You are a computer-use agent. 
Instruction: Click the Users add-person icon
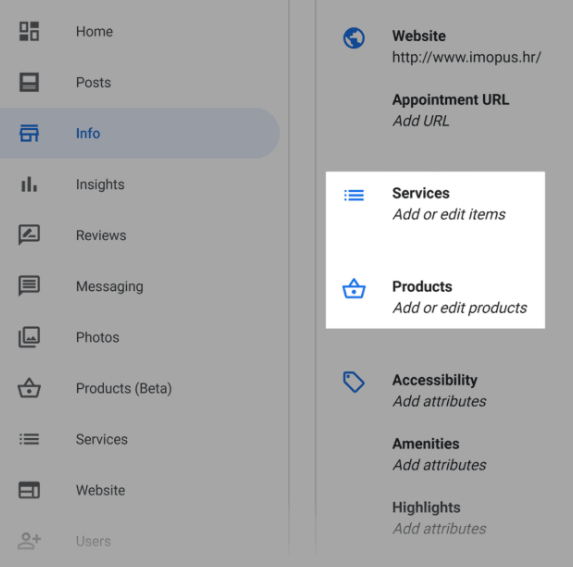29,541
